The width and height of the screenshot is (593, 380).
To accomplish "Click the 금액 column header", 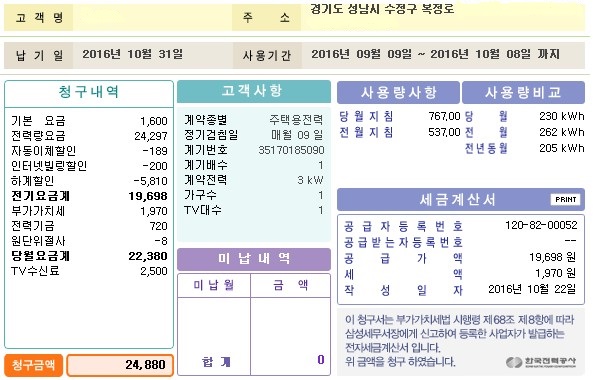I will pyautogui.click(x=290, y=285).
